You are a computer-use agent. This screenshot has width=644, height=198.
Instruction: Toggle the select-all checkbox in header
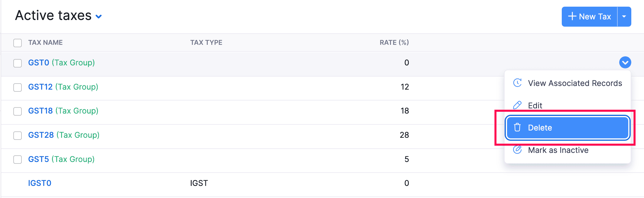coord(18,43)
